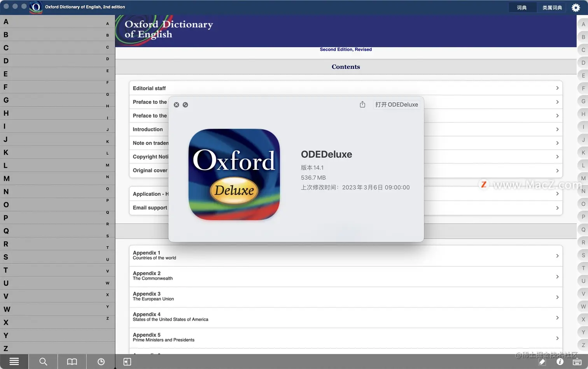Click small letter B in sidebar index strip
This screenshot has height=369, width=588.
(108, 35)
